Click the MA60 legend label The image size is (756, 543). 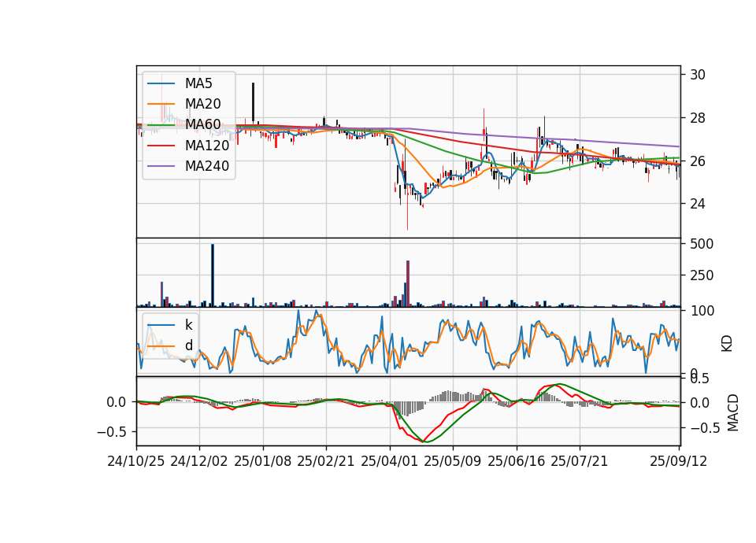pos(202,125)
